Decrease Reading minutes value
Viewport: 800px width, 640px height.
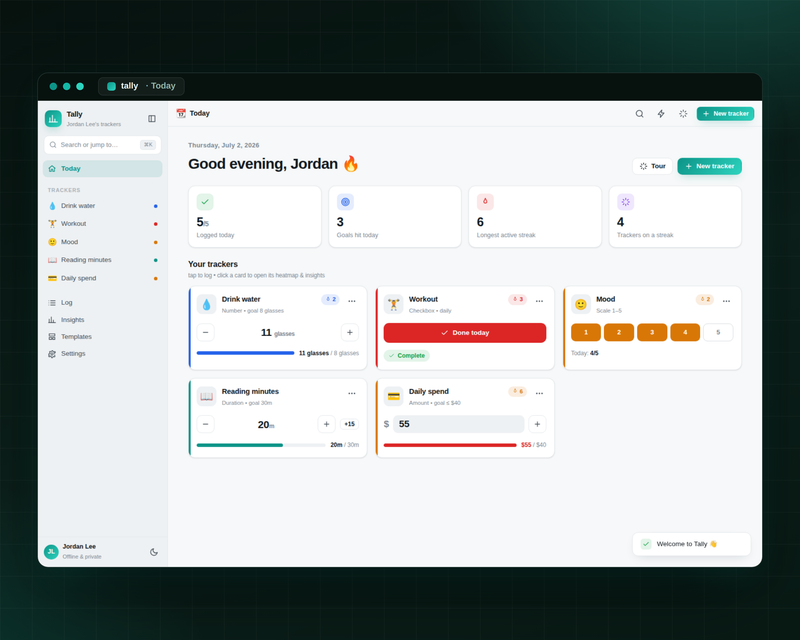[x=206, y=424]
